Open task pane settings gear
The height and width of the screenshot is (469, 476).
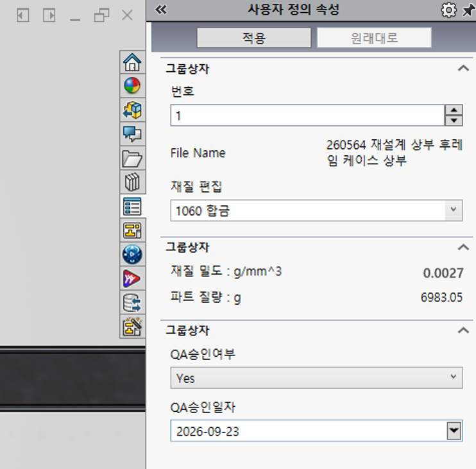(448, 10)
